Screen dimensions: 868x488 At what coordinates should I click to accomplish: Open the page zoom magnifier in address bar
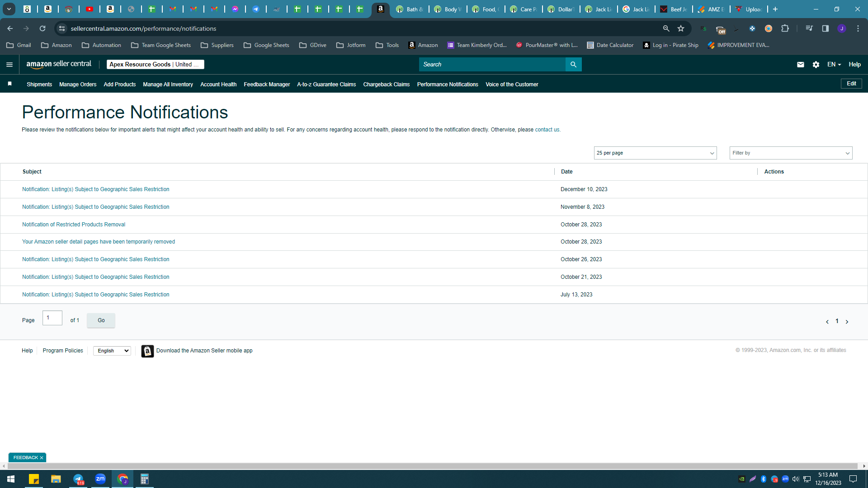(x=666, y=28)
